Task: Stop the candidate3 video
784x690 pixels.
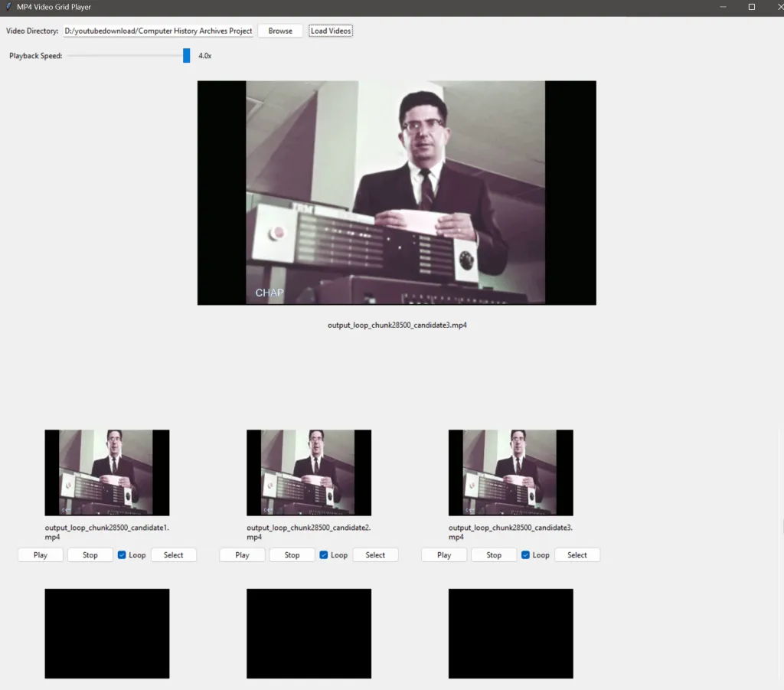Action: click(494, 555)
